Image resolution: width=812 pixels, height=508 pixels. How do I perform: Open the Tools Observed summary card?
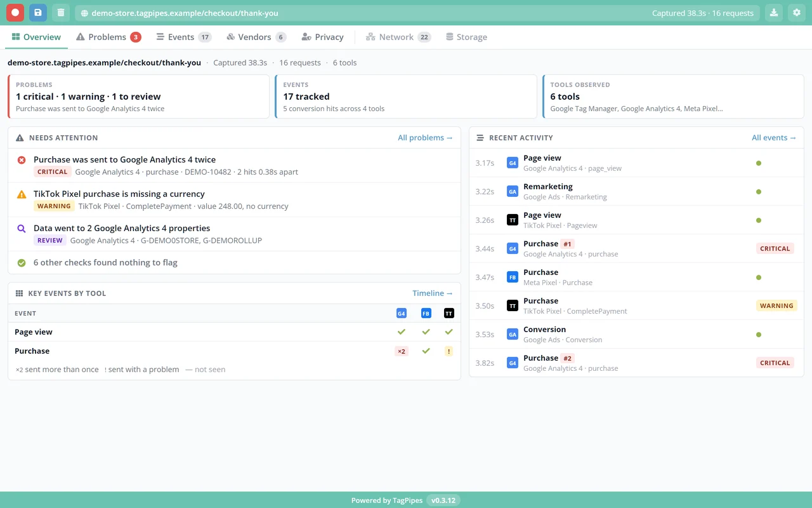click(673, 97)
